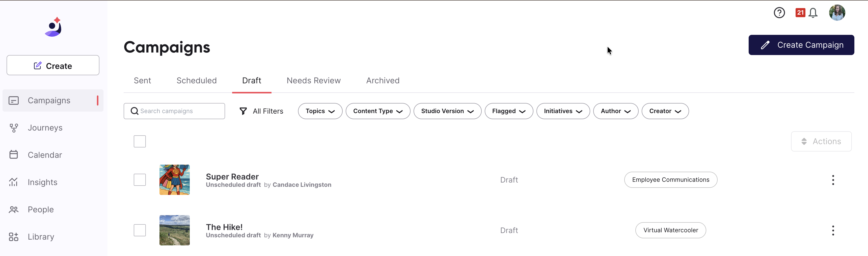The image size is (868, 256).
Task: Switch to the Needs Review tab
Action: tap(313, 81)
